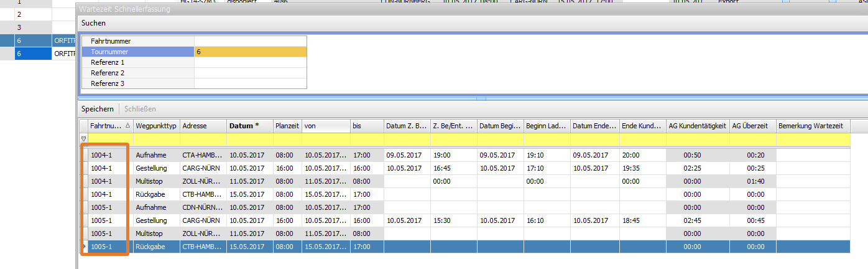Click the sort arrow on Fahrtnummer column
868x269 pixels.
127,126
